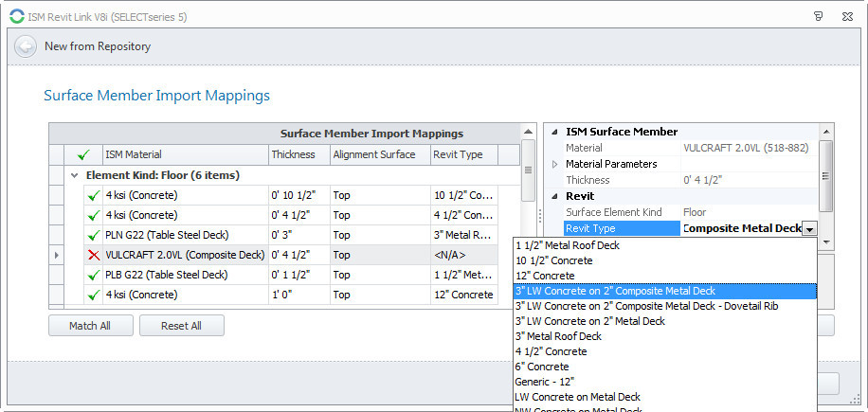
Task: Open the Revit Type dropdown arrow
Action: [x=809, y=229]
